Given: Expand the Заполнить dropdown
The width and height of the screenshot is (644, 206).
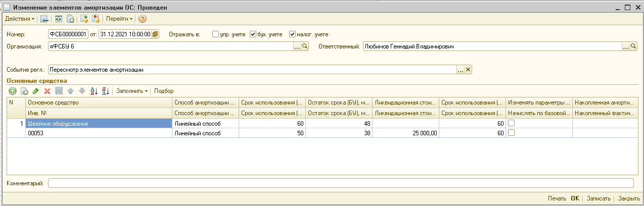Looking at the screenshot, I should [x=131, y=91].
